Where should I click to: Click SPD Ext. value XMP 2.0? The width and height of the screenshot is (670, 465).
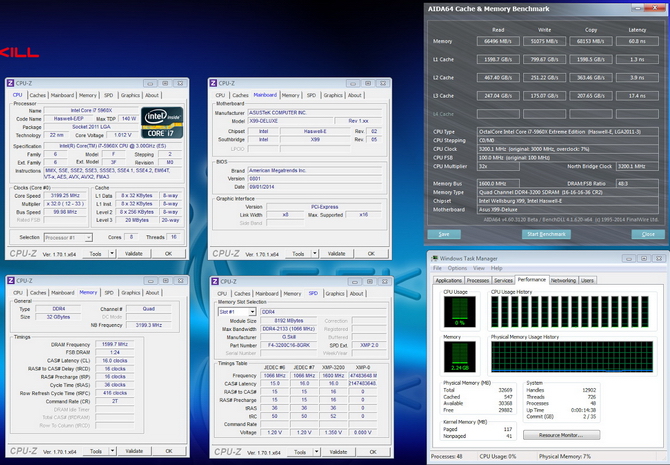(369, 345)
